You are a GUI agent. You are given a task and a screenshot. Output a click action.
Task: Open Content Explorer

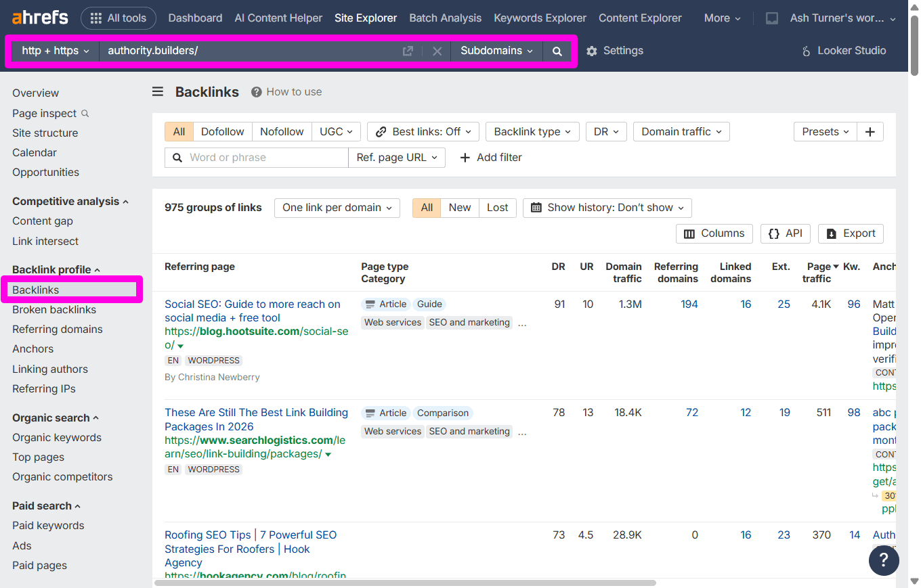pyautogui.click(x=640, y=18)
